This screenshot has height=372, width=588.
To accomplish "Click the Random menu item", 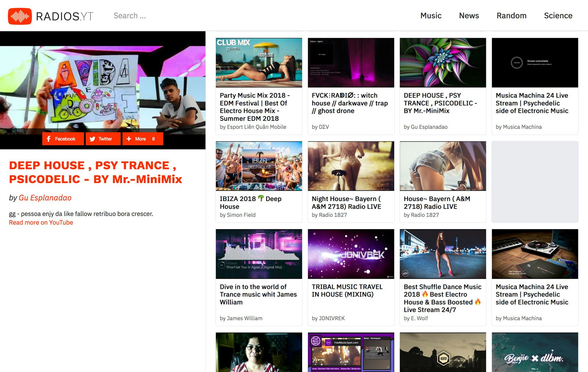I will (511, 15).
